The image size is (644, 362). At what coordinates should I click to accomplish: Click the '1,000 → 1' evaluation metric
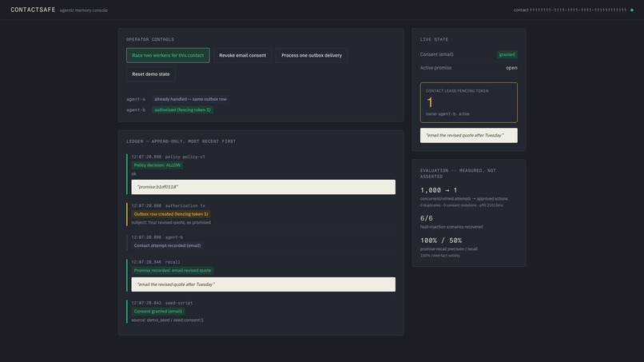pos(439,190)
